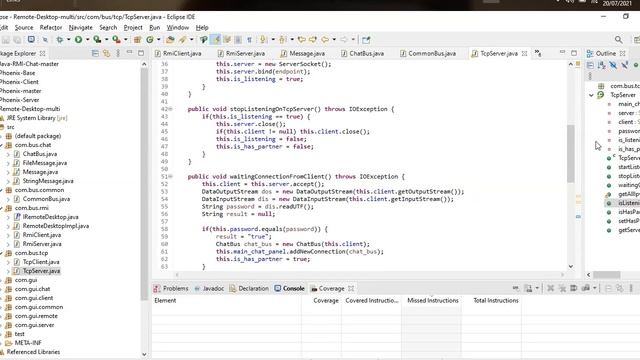
Task: Select StringMessage.java in Package Explorer
Action: pyautogui.click(x=48, y=181)
